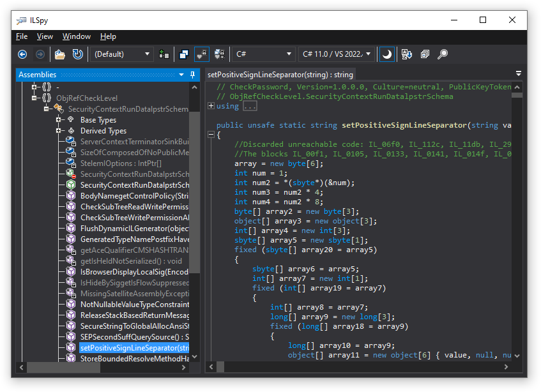This screenshot has width=541, height=392.
Task: Select the CheckSubTreeReadWritePermiss tree item
Action: (x=128, y=206)
